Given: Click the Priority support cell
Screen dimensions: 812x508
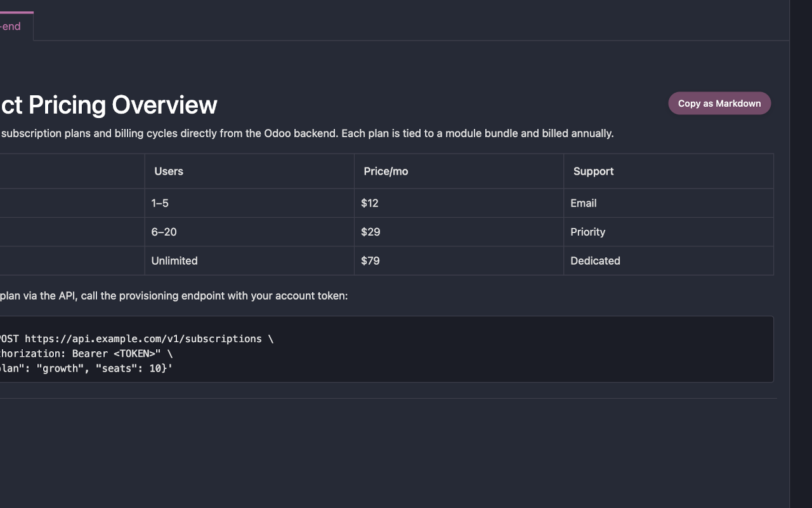Looking at the screenshot, I should tap(669, 232).
